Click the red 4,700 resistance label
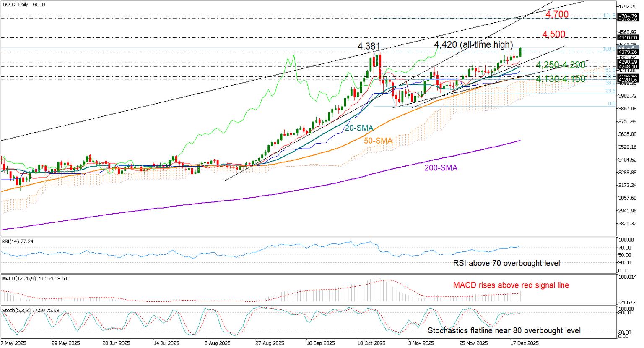This screenshot has height=348, width=644. (x=557, y=15)
